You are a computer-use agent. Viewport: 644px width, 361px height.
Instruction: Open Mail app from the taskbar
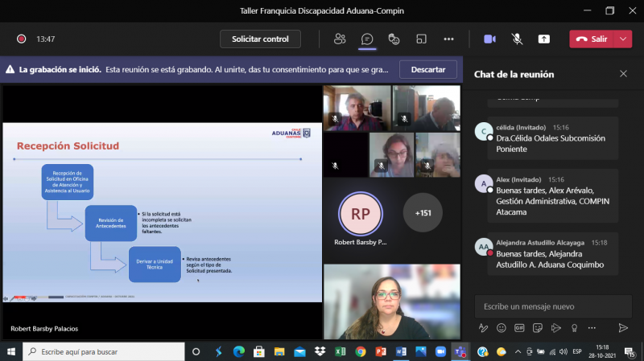[299, 351]
